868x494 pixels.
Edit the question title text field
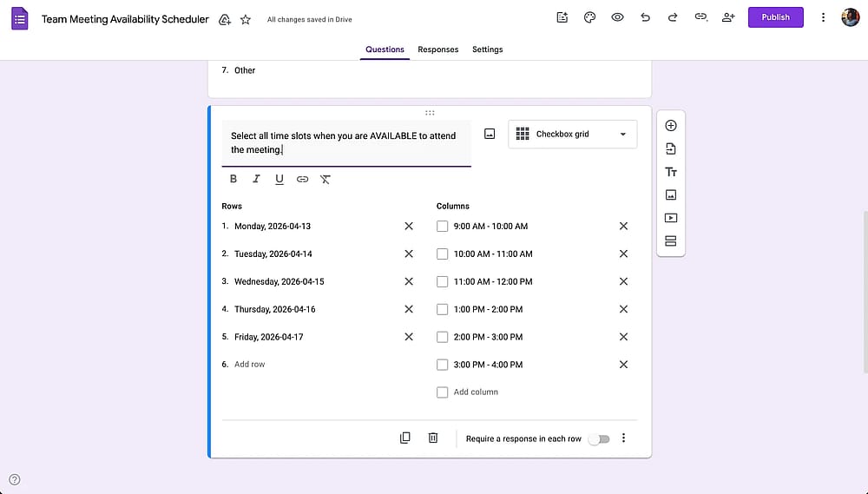point(346,143)
